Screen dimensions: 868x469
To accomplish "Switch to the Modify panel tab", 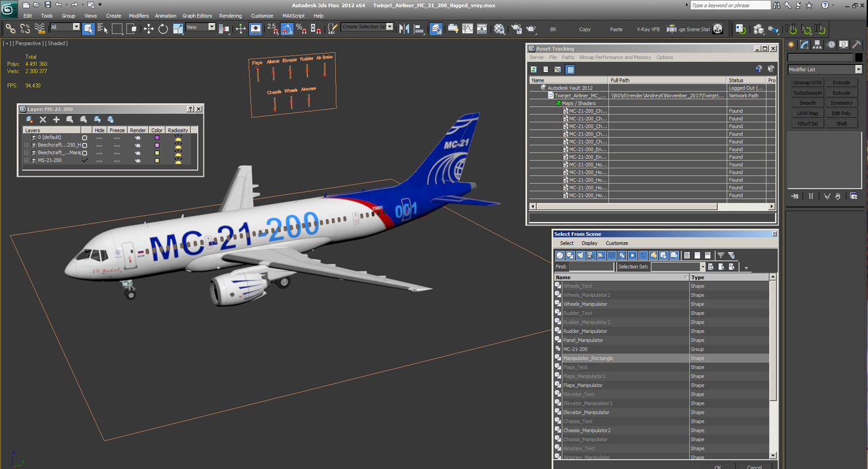I will (x=804, y=45).
